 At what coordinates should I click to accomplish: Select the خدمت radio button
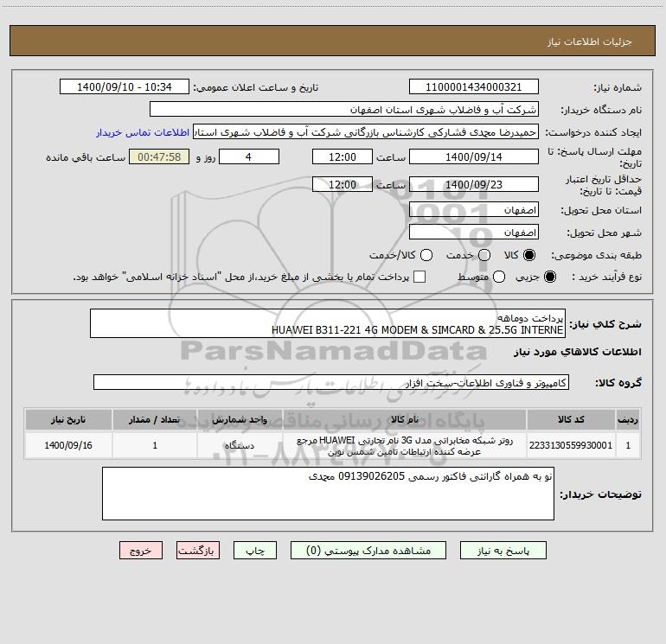pyautogui.click(x=484, y=255)
